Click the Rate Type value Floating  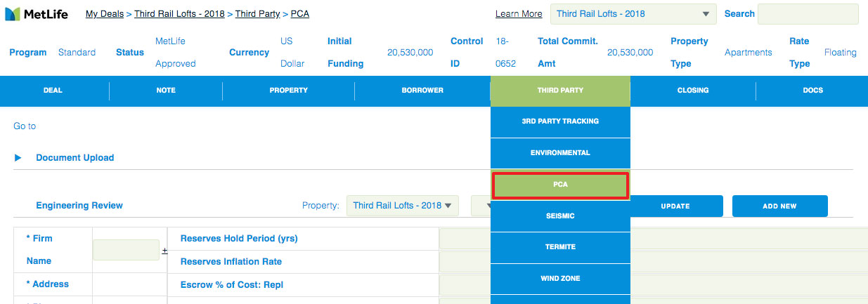point(841,53)
